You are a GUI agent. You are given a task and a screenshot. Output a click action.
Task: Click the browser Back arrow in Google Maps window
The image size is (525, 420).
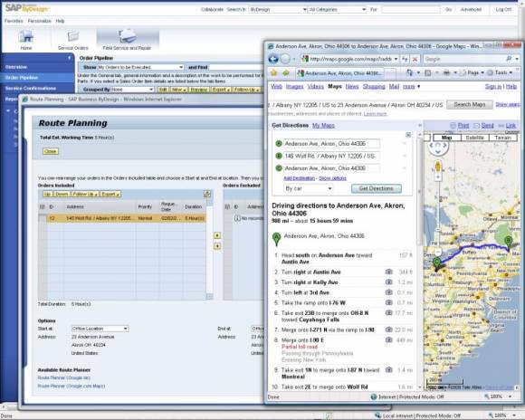[x=273, y=59]
